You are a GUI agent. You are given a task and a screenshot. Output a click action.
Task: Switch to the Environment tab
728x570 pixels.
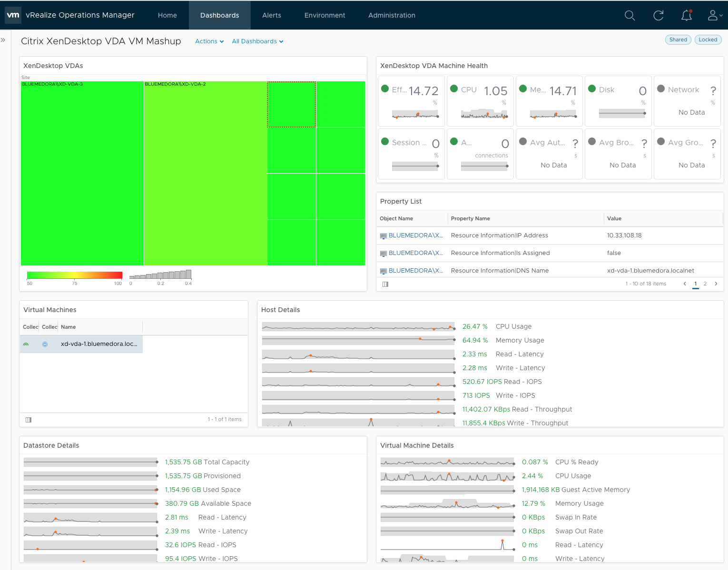click(x=325, y=15)
